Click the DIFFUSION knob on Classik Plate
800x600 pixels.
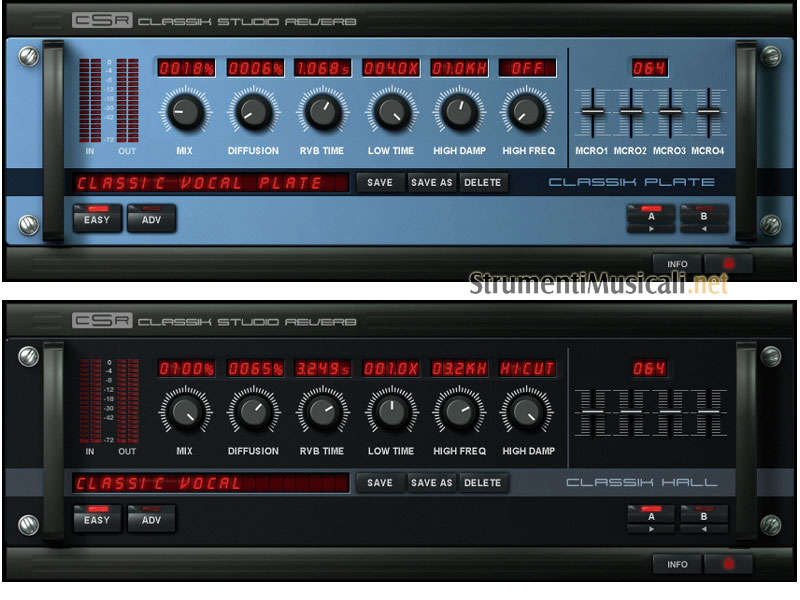[253, 112]
